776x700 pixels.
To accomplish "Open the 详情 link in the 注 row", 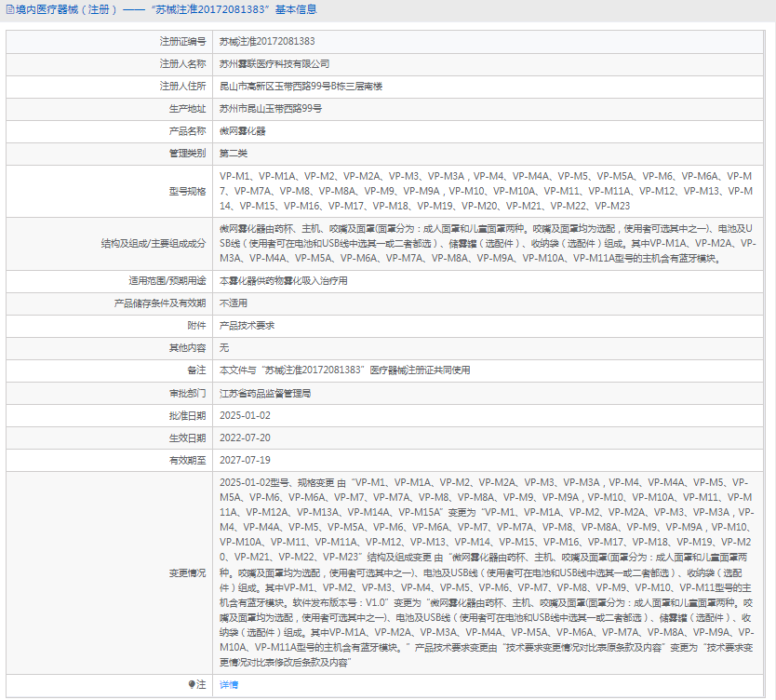I will click(229, 685).
